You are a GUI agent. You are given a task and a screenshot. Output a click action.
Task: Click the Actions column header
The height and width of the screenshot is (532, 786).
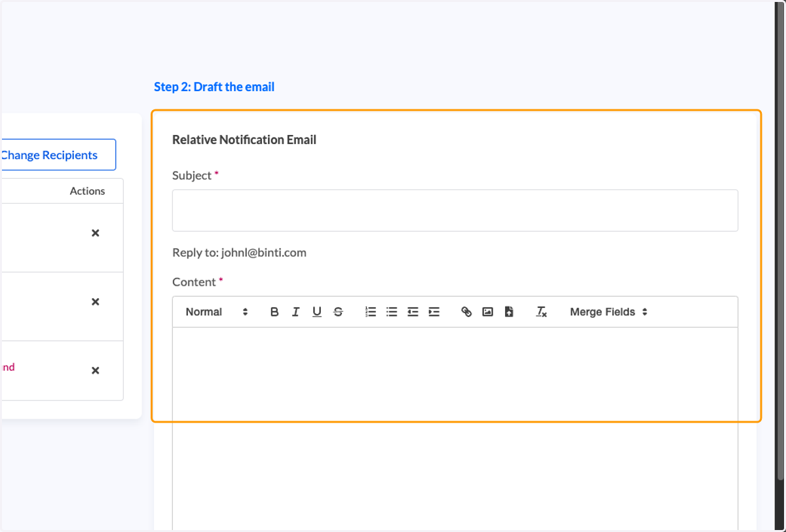coord(87,191)
